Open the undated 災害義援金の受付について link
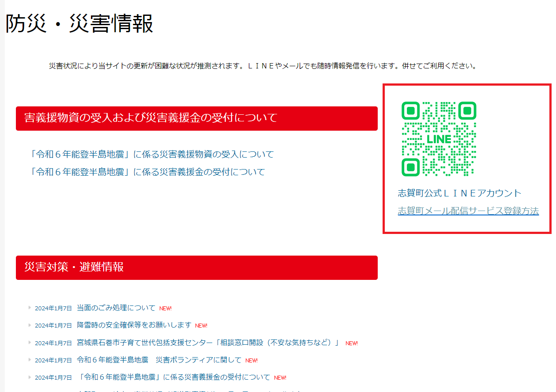556x392 pixels. coord(147,172)
